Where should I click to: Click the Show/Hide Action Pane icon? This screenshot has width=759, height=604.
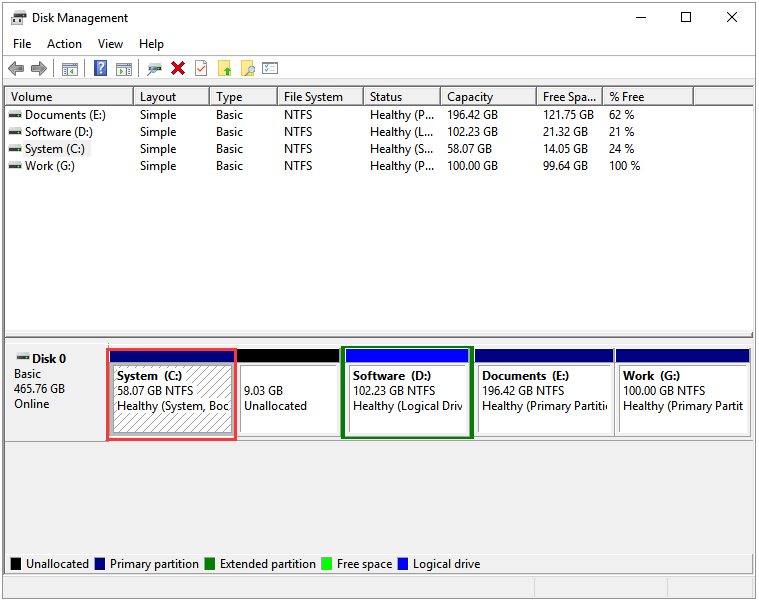click(124, 69)
